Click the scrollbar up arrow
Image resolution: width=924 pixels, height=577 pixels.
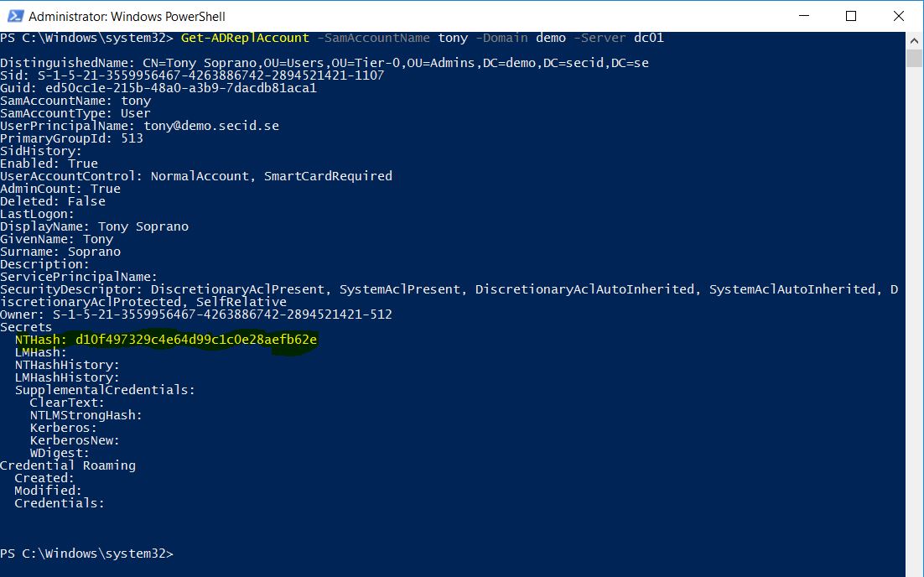[914, 40]
